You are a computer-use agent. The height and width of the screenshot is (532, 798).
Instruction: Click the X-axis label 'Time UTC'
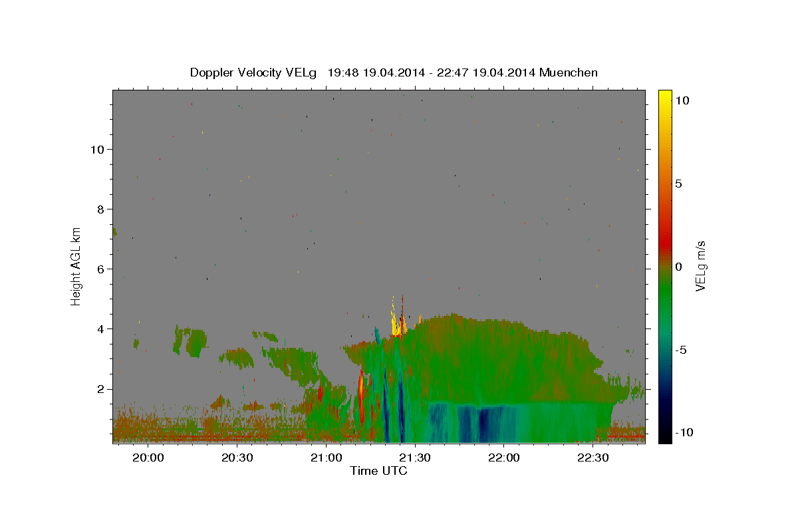[378, 471]
